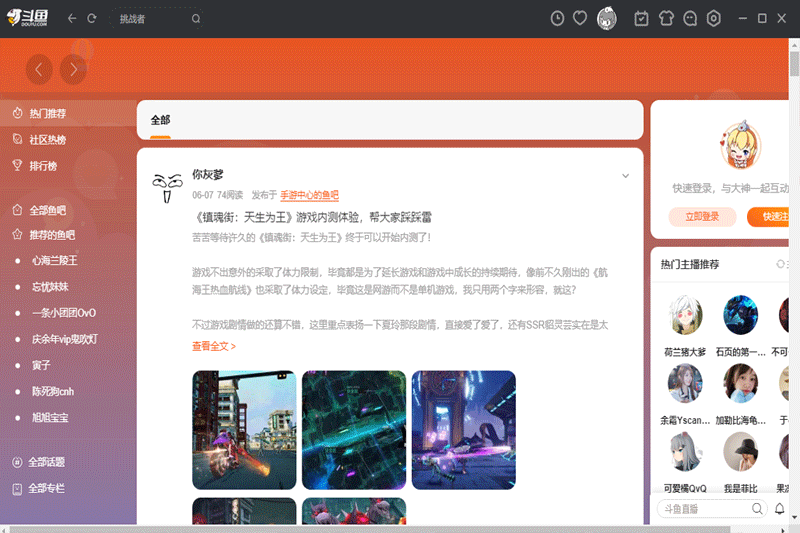Click the watch history clock icon
Screen dimensions: 800x533
(558, 18)
